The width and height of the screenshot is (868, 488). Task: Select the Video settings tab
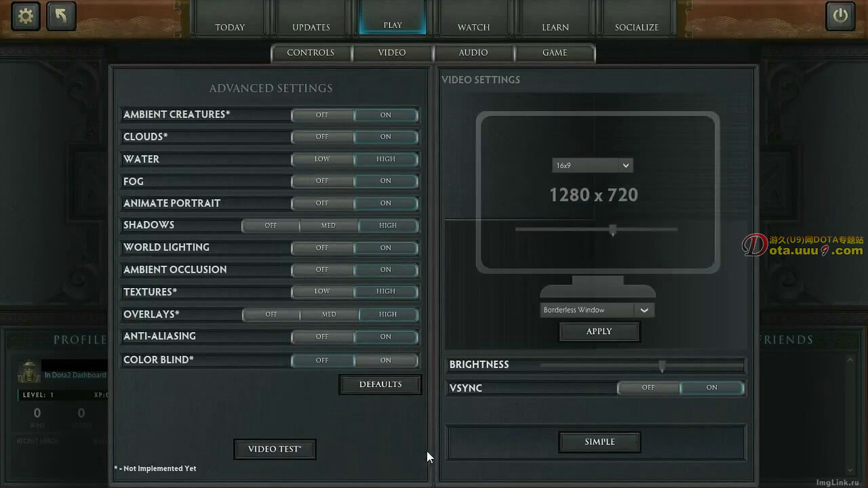tap(392, 53)
